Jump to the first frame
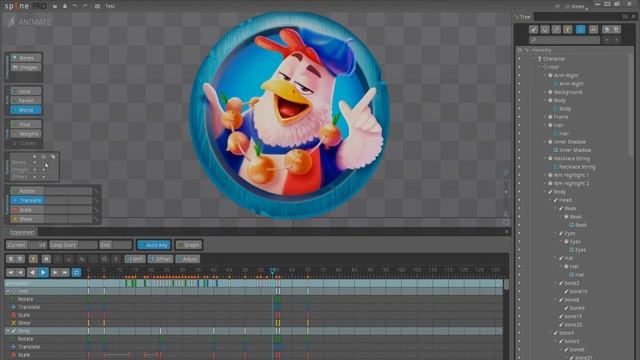640x360 pixels. pyautogui.click(x=10, y=272)
